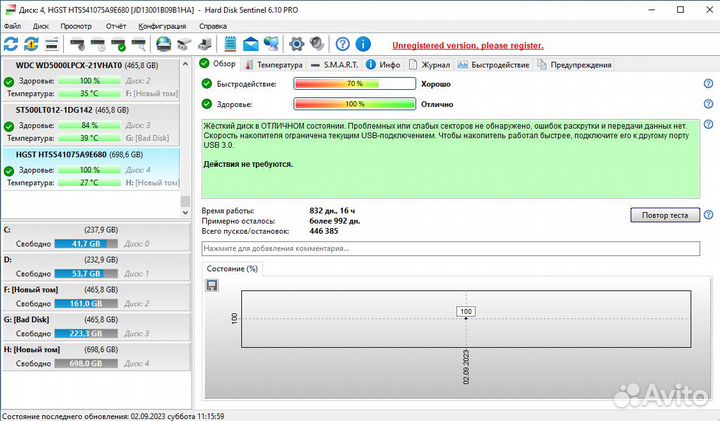Click the speaker sound icon
Viewport: 720px width, 421px height.
pyautogui.click(x=316, y=44)
